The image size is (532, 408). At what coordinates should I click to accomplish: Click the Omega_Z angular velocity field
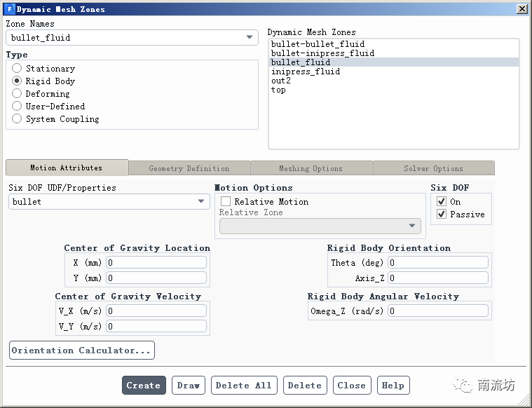[438, 311]
